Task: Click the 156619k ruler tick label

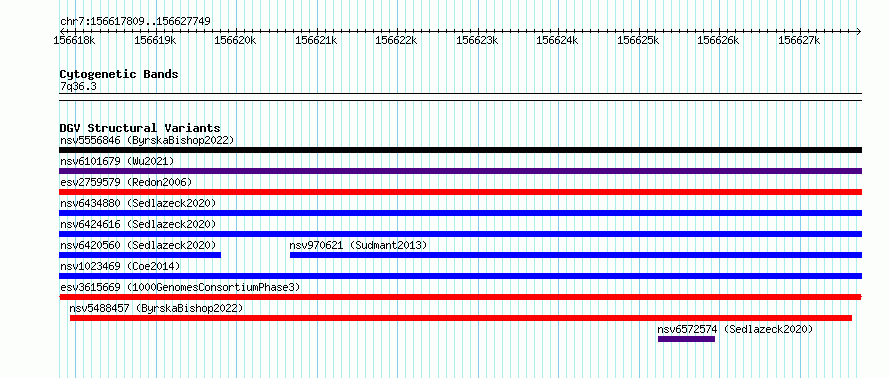Action: [x=155, y=40]
